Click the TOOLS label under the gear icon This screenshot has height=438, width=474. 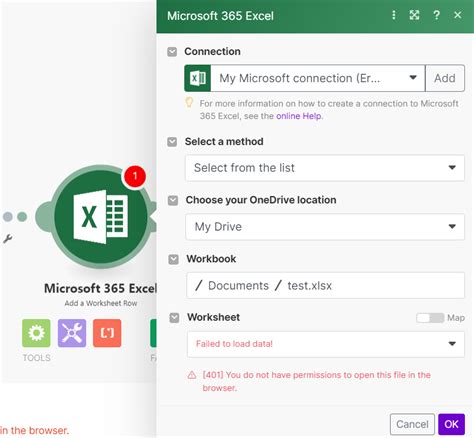tap(37, 358)
